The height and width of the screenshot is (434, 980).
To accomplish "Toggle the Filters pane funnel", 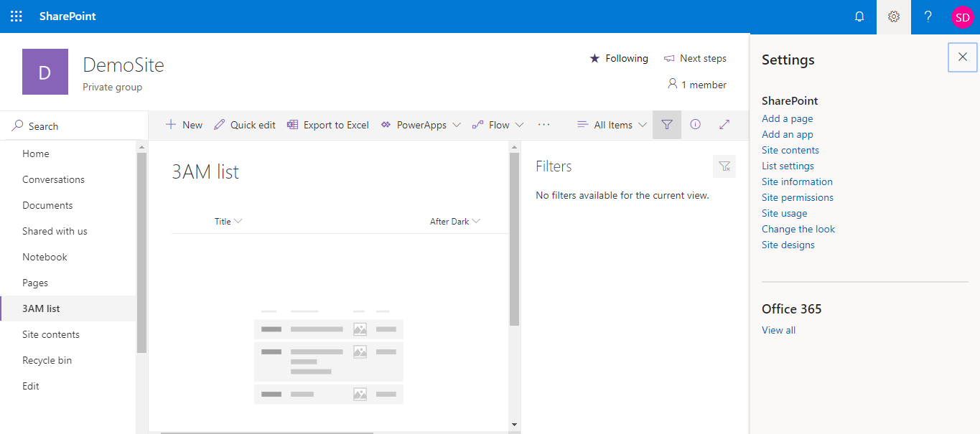I will 666,124.
